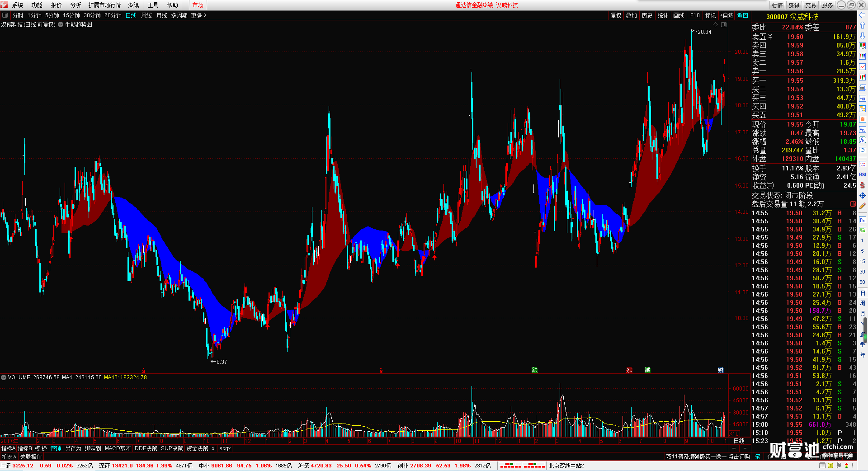Click the diamond icon at the chart's top-right
Image resolution: width=868 pixels, height=471 pixels.
[x=716, y=24]
